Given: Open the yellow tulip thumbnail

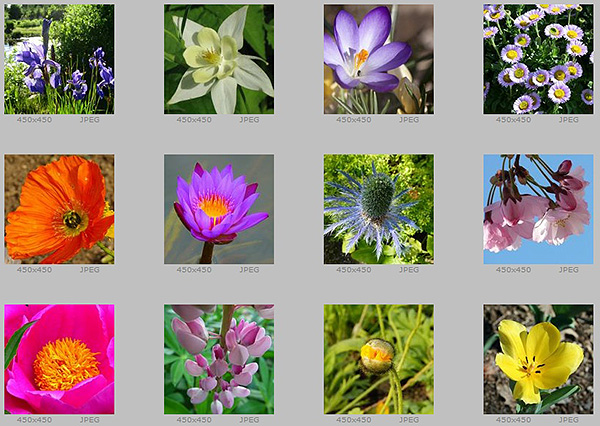Looking at the screenshot, I should (538, 359).
